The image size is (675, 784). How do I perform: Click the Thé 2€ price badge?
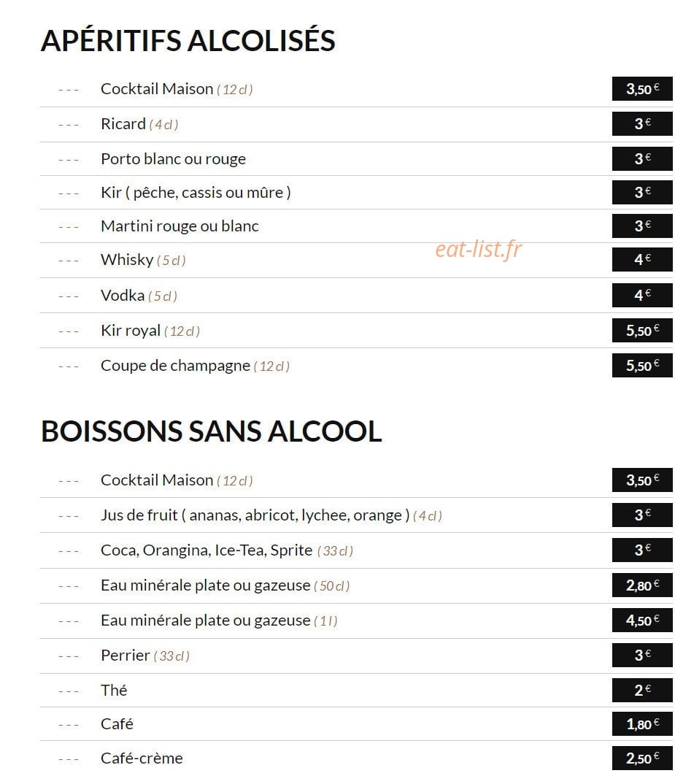(x=642, y=690)
